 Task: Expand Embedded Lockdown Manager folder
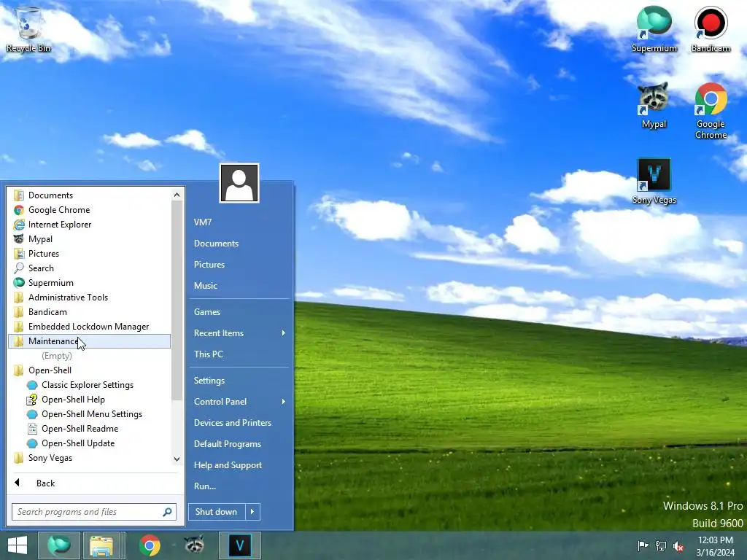(x=90, y=327)
